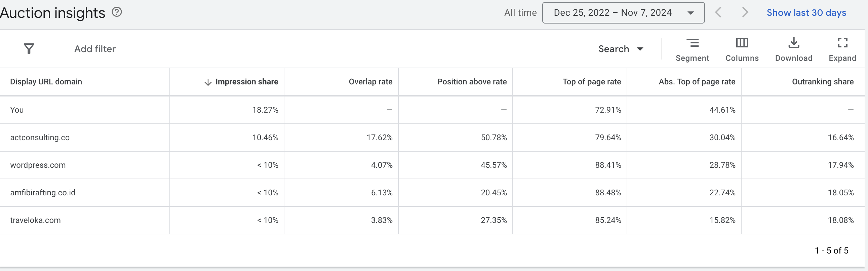This screenshot has width=868, height=271.
Task: Click Show last 30 days link
Action: point(806,13)
